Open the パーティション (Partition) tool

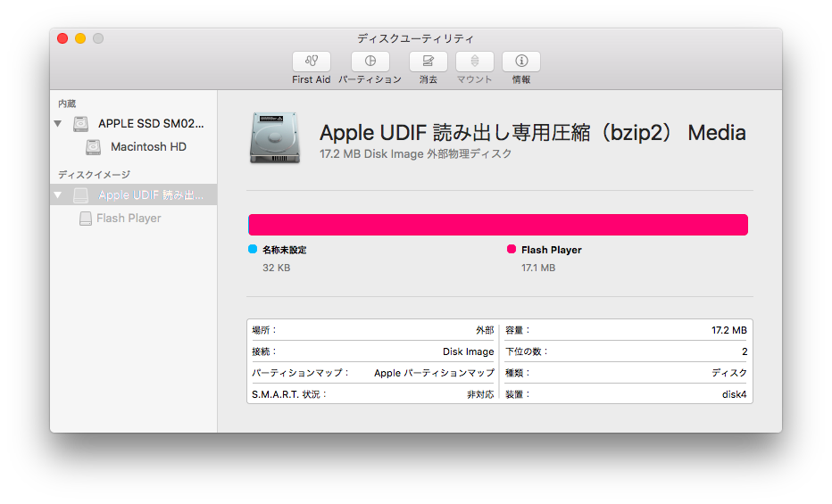[x=370, y=62]
